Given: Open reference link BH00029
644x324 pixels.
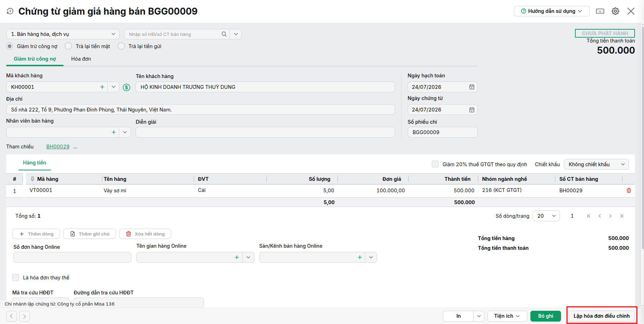Looking at the screenshot, I should pyautogui.click(x=58, y=147).
